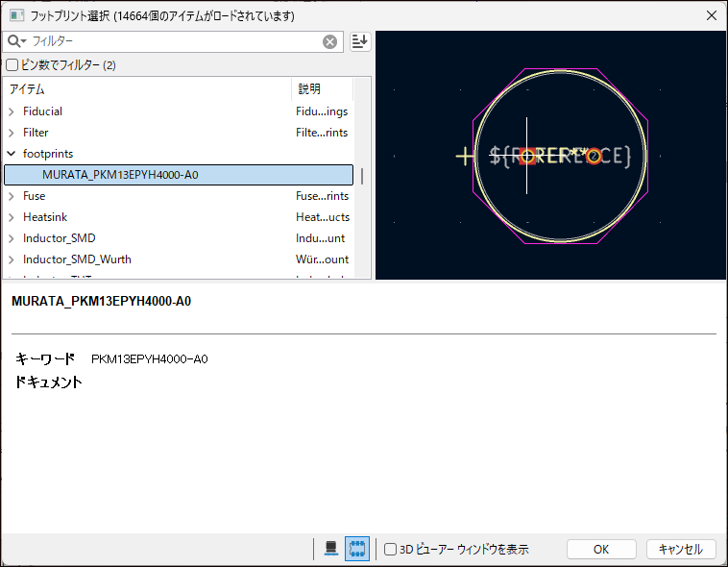The width and height of the screenshot is (728, 567).
Task: Click in the フィルター search field
Action: coord(173,41)
